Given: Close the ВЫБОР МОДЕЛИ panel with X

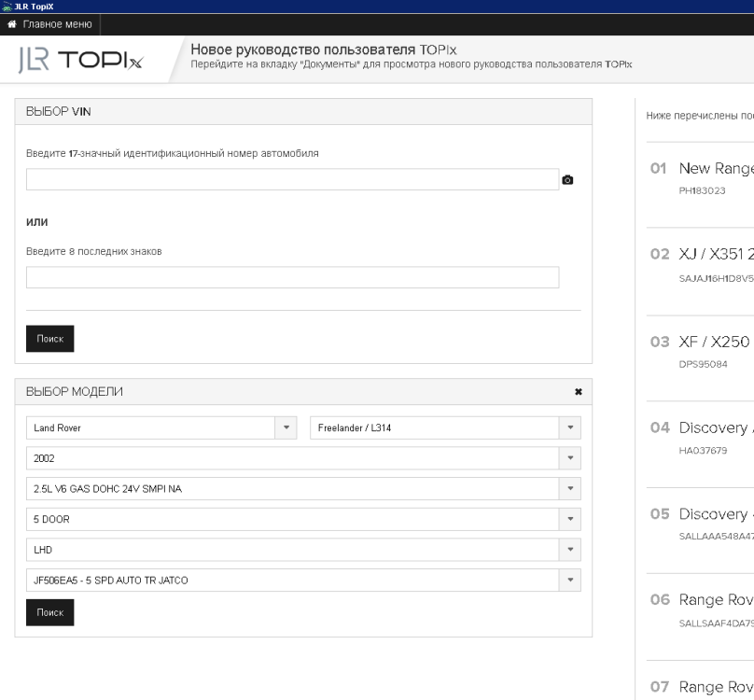Looking at the screenshot, I should point(579,392).
